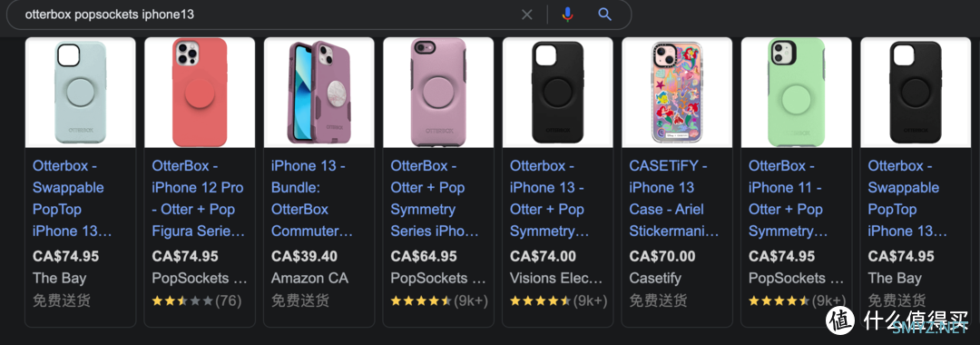Viewport: 980px width, 345px height.
Task: Open the first Otterbox Swappable PopTop link
Action: pyautogui.click(x=73, y=198)
